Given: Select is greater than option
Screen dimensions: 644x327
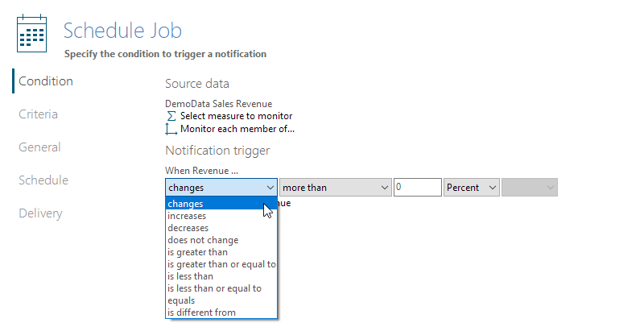Looking at the screenshot, I should click(221, 252).
